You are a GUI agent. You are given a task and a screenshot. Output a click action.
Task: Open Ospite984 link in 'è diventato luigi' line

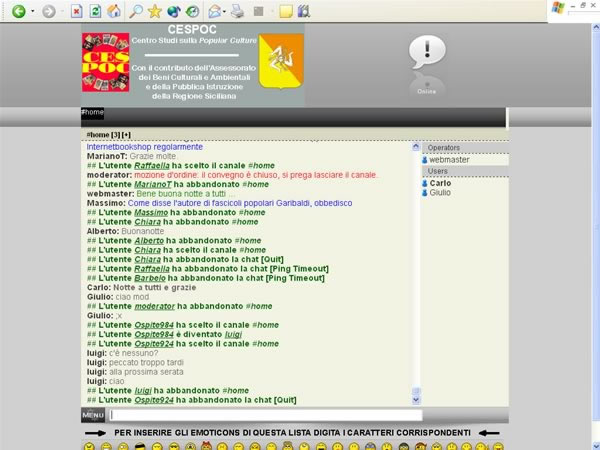pyautogui.click(x=154, y=334)
